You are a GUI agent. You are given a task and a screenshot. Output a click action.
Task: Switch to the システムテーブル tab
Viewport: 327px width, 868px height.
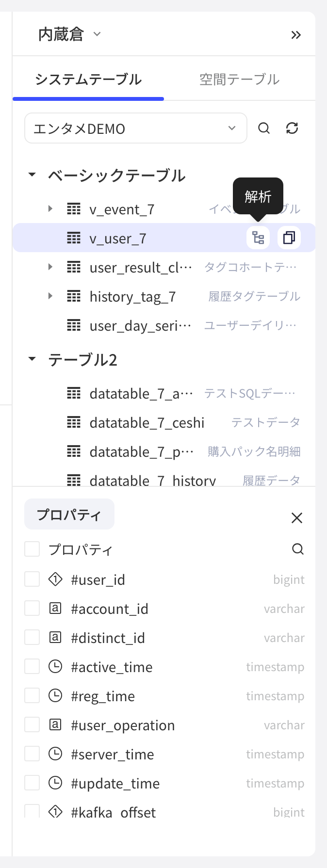tap(88, 80)
